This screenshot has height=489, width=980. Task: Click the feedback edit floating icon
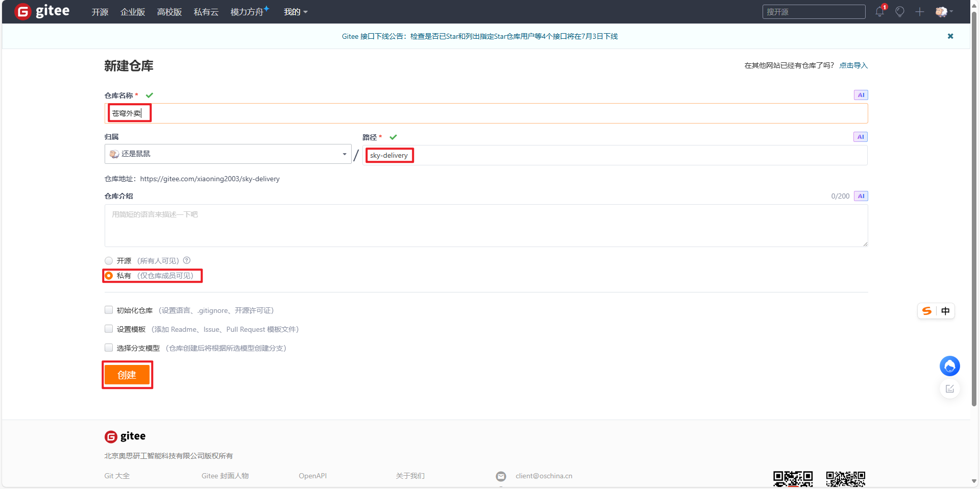point(950,389)
